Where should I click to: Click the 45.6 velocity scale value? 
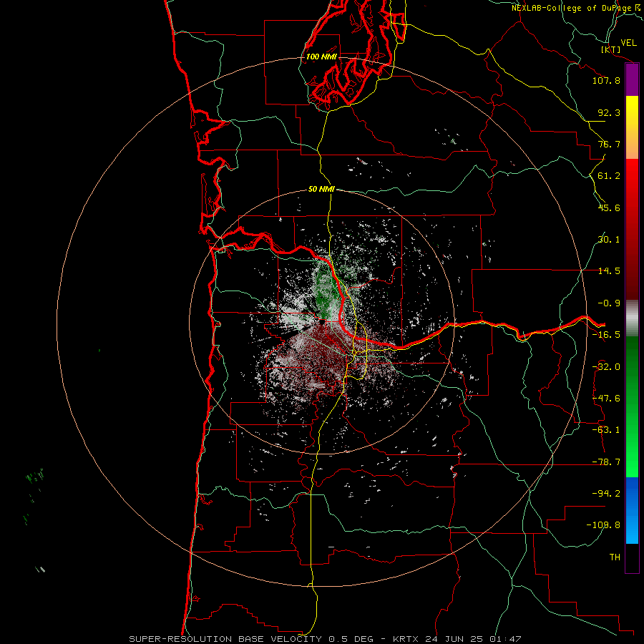pyautogui.click(x=609, y=208)
